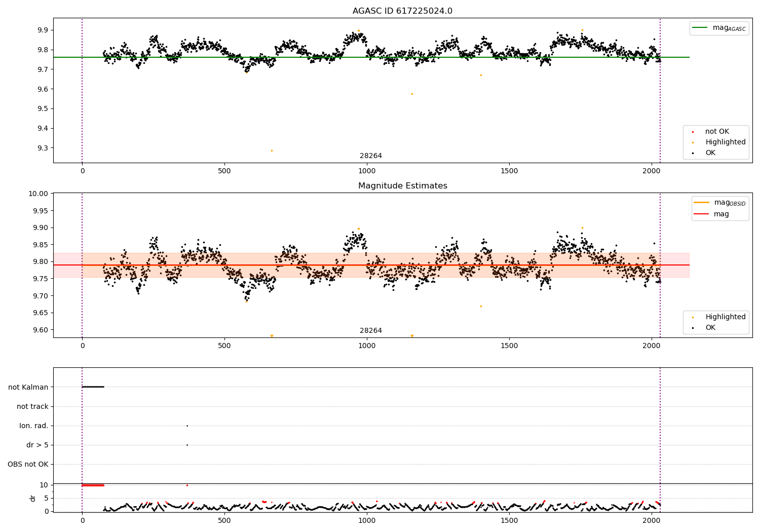Click the 28264 label in Magnitude Estimates plot
This screenshot has width=760, height=532.
tap(371, 331)
